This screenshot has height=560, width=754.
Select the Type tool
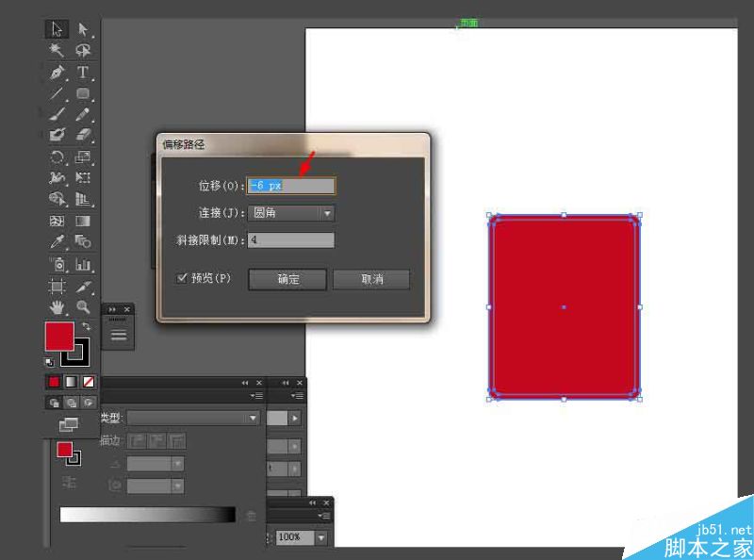(83, 73)
